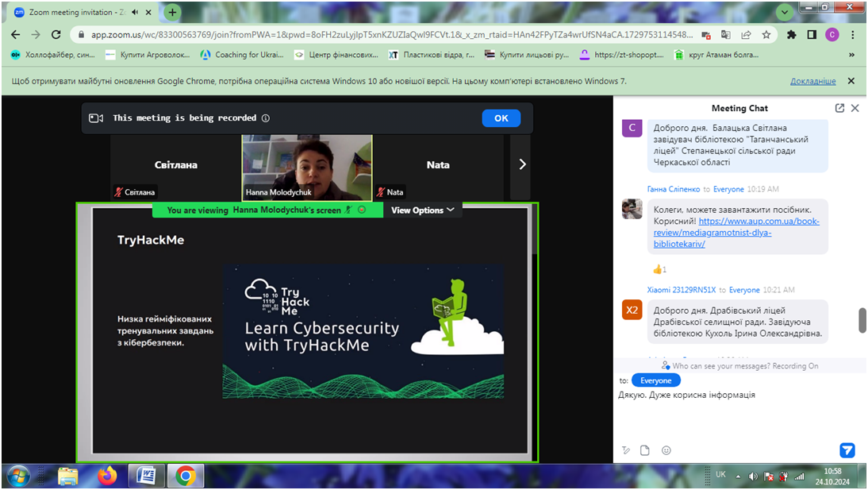Click Докладніше link in Chrome info bar

812,81
